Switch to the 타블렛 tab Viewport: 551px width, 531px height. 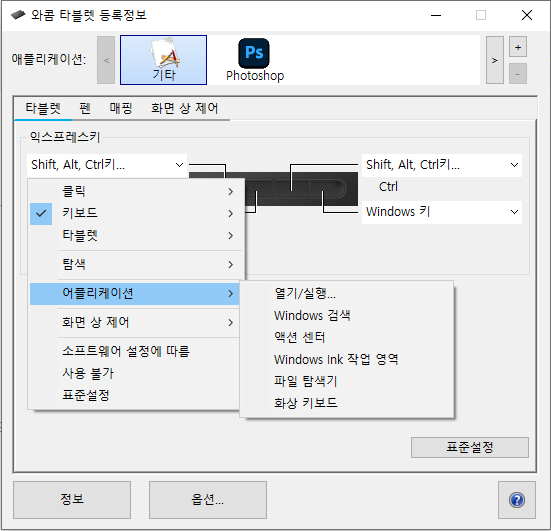(x=43, y=108)
